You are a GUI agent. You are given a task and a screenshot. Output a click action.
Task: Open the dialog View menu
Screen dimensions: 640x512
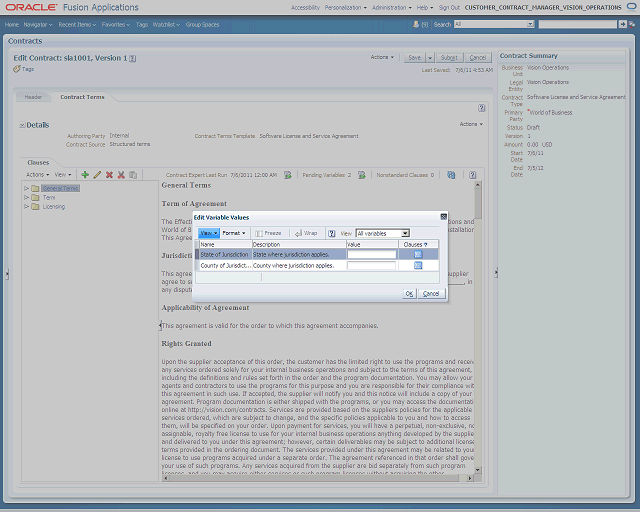tap(209, 233)
